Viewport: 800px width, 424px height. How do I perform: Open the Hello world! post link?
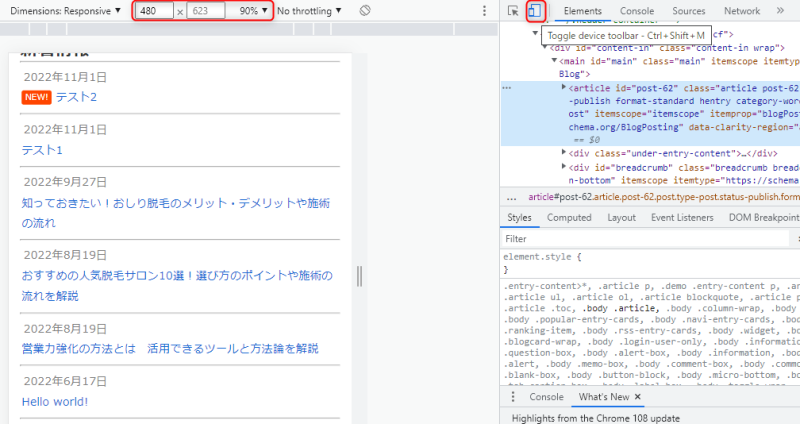55,402
